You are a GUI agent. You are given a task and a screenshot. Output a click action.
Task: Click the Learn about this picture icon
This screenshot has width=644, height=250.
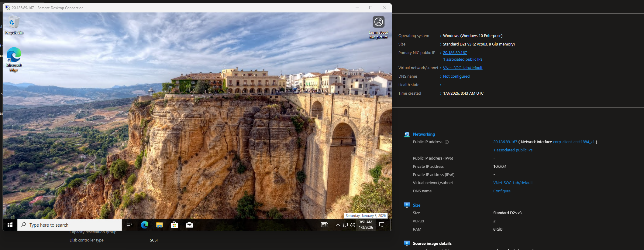point(378,22)
